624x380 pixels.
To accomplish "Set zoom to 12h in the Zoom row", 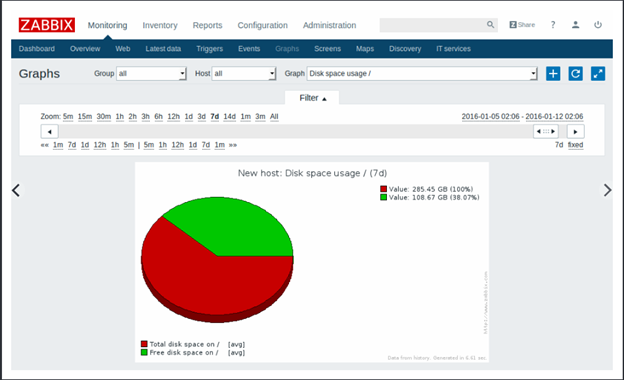I will click(174, 117).
